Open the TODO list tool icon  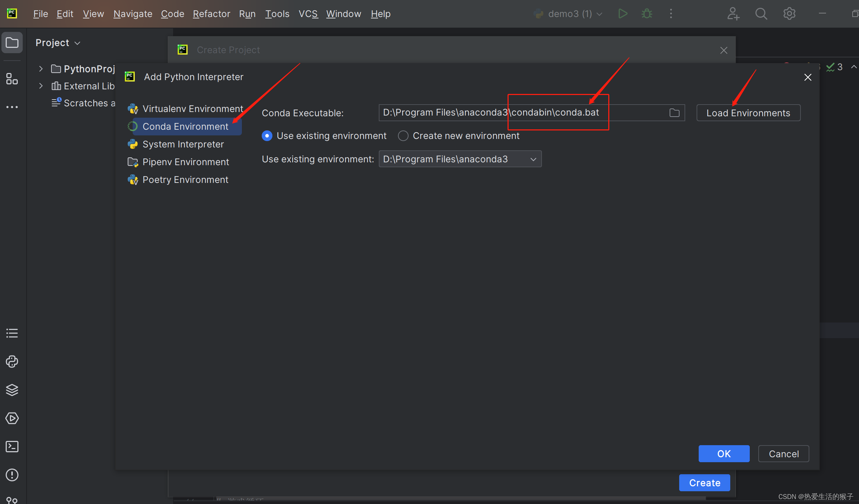(12, 333)
